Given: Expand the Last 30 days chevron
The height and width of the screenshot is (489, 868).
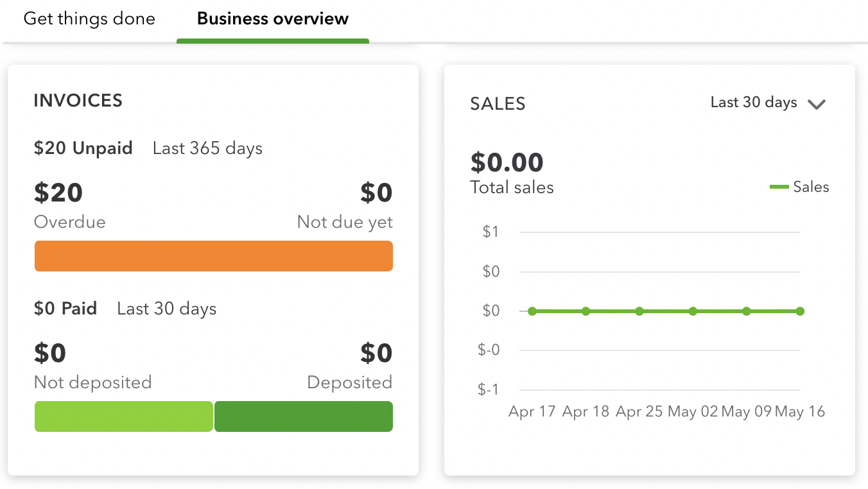Looking at the screenshot, I should [x=816, y=104].
